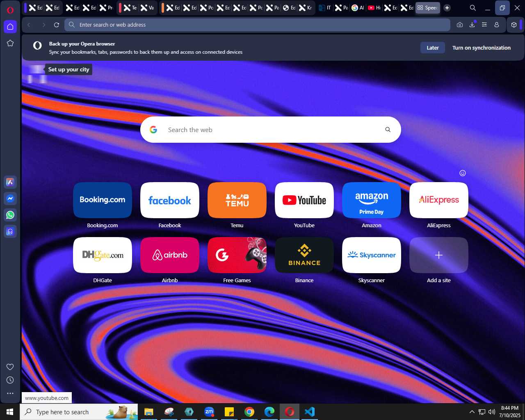Image resolution: width=525 pixels, height=420 pixels.
Task: Open the profile account icon
Action: (x=497, y=25)
